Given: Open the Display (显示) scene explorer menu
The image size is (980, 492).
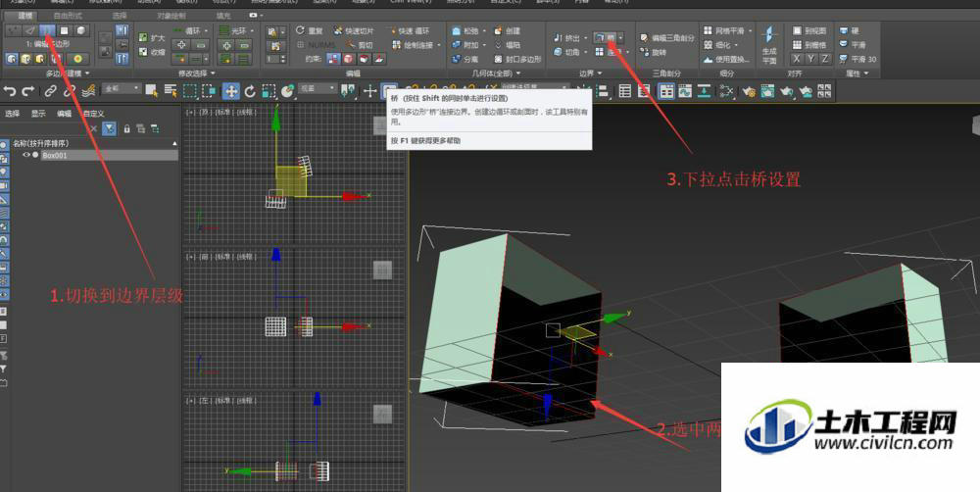Looking at the screenshot, I should [x=38, y=114].
